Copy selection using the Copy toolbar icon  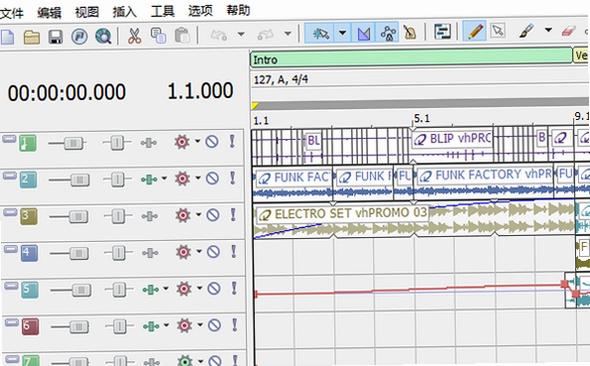[x=158, y=36]
